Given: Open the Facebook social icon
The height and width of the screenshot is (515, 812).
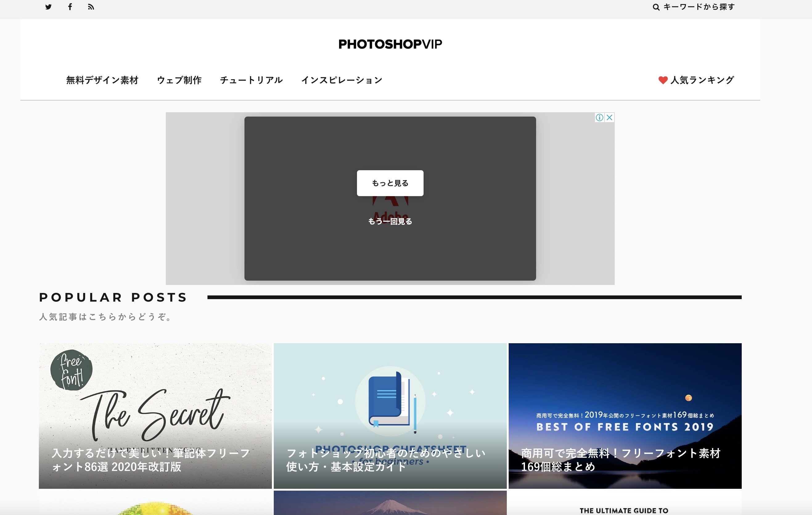Looking at the screenshot, I should [x=70, y=7].
